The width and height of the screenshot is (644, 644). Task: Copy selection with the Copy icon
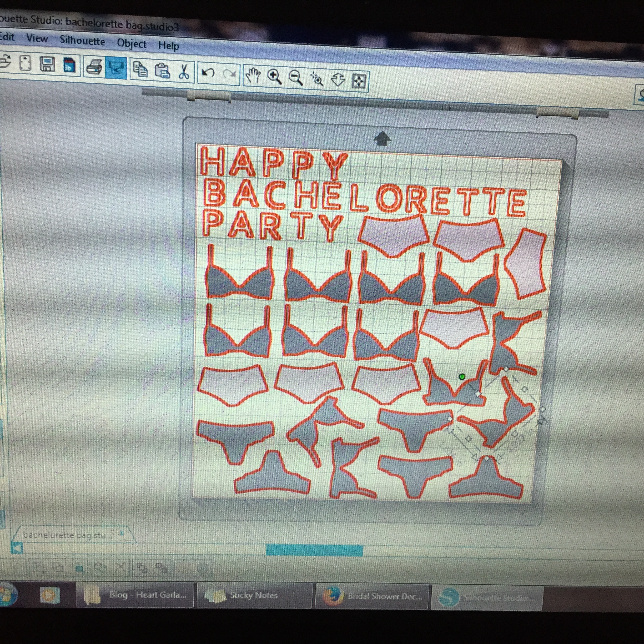(140, 69)
